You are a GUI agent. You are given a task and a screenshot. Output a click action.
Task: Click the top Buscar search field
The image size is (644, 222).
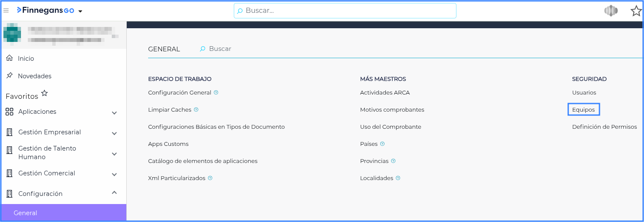coord(345,11)
